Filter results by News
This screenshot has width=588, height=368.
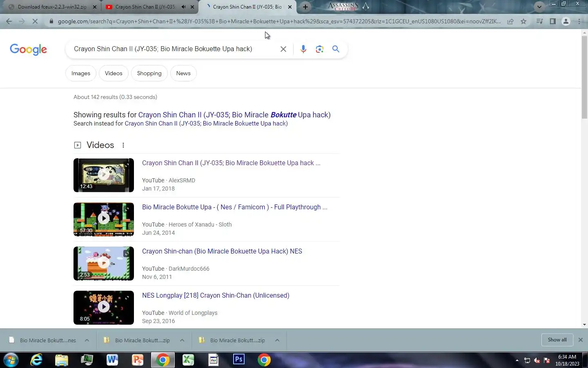coord(183,73)
